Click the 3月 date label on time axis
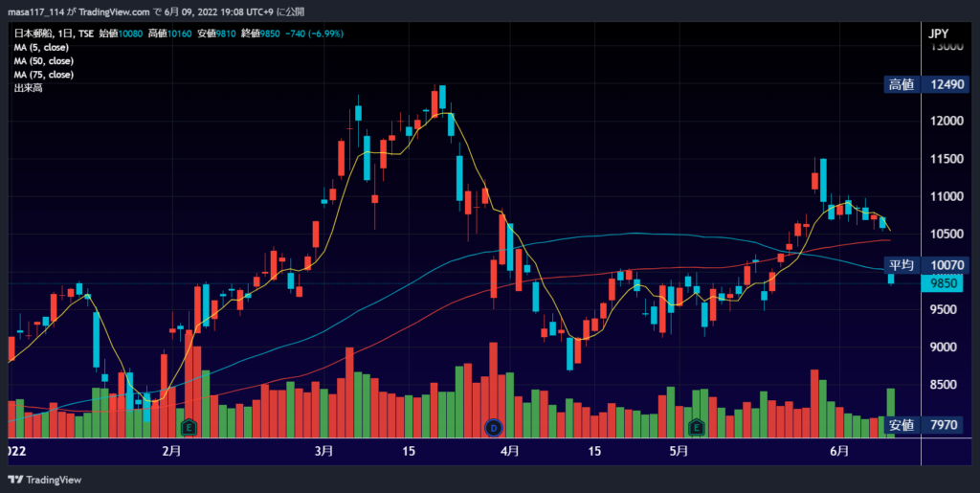980x493 pixels. (x=323, y=451)
